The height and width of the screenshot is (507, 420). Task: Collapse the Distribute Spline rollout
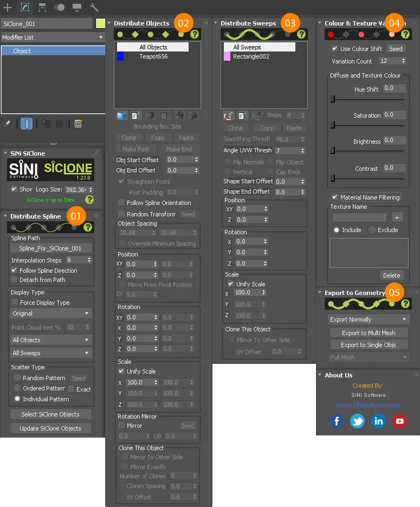point(5,216)
